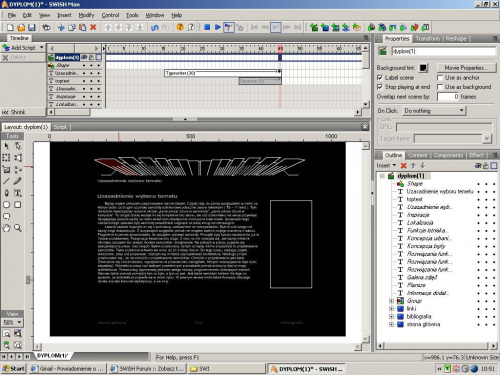
Task: Pick the Pencil freehand tool
Action: click(18, 181)
